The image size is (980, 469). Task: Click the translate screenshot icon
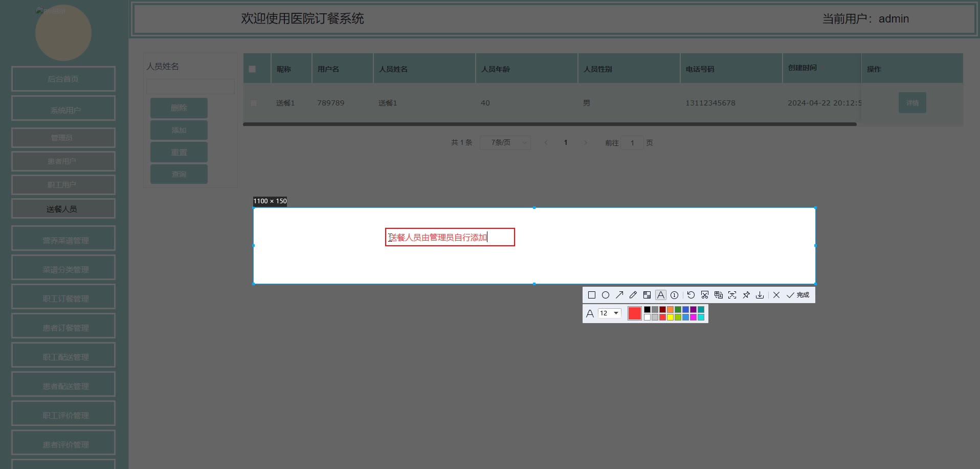click(x=719, y=295)
